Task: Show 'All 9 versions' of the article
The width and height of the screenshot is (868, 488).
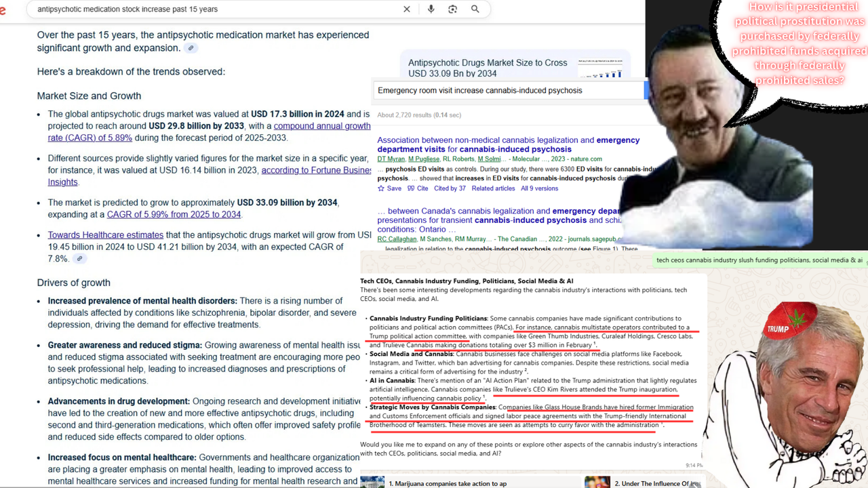Action: pyautogui.click(x=539, y=188)
